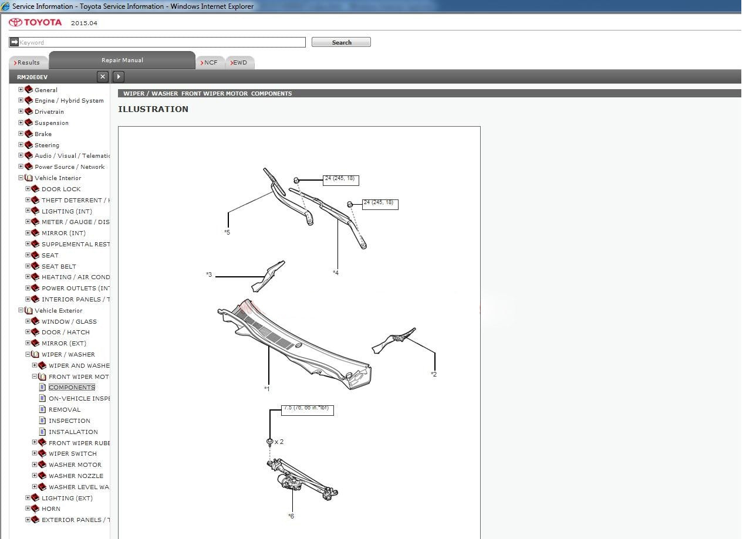Viewport: 756px width, 539px height.
Task: Click the book icon next to Steering
Action: 28,145
